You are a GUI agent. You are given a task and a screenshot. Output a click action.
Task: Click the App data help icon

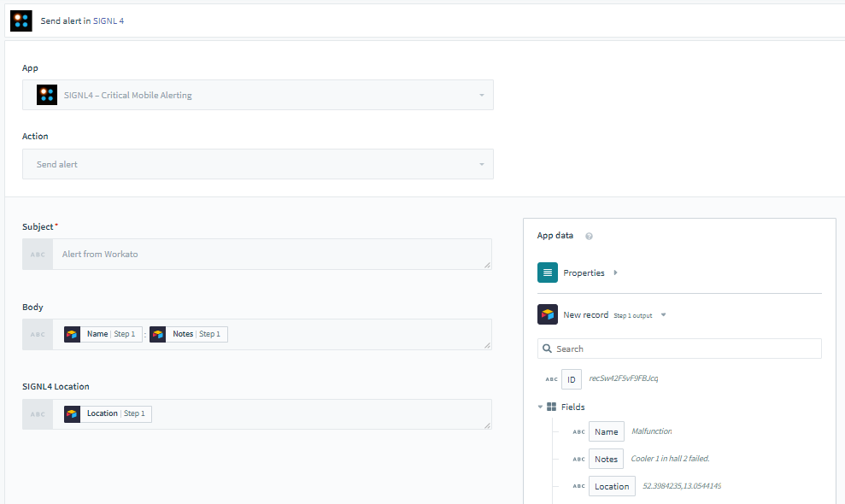[589, 236]
